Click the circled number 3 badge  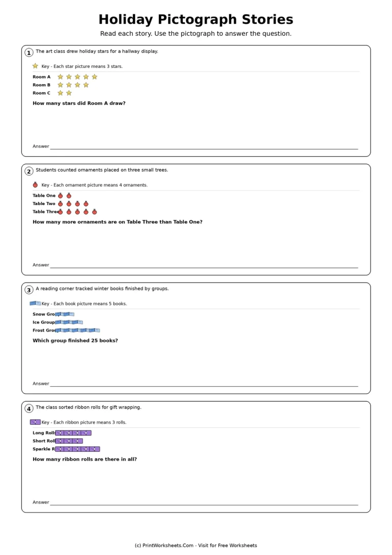click(29, 290)
